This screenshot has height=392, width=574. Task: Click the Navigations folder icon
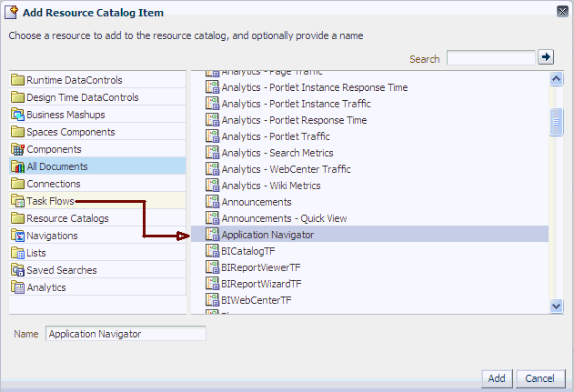17,236
